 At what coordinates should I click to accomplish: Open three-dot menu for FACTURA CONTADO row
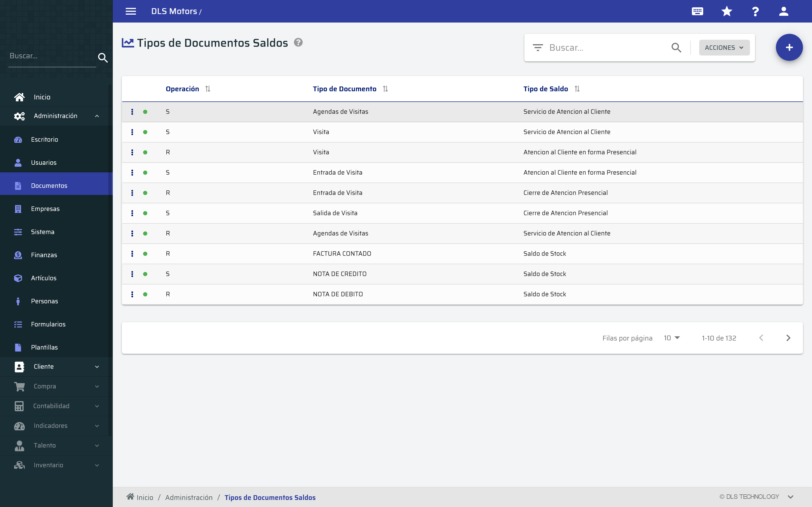132,254
